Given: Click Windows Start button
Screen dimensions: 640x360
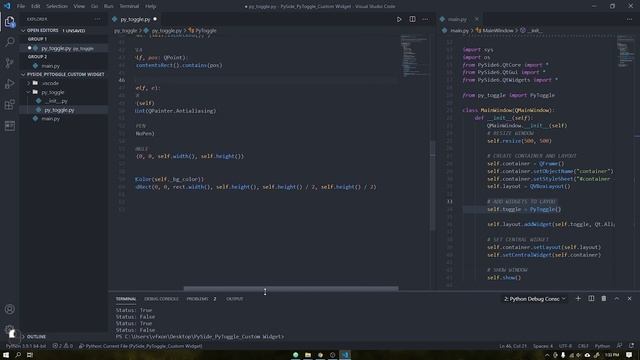Looking at the screenshot, I should tap(6, 355).
